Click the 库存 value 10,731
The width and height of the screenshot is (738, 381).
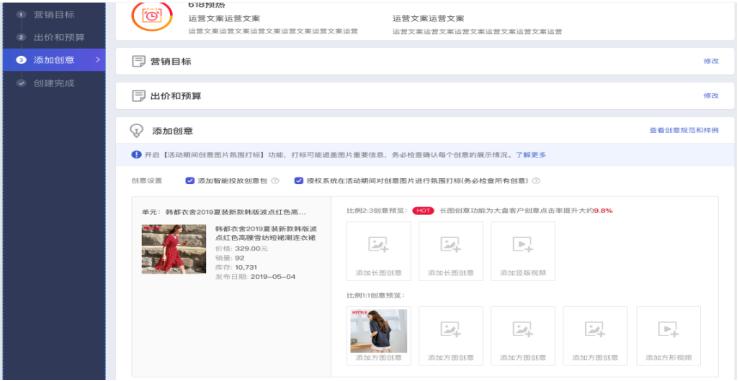point(246,267)
